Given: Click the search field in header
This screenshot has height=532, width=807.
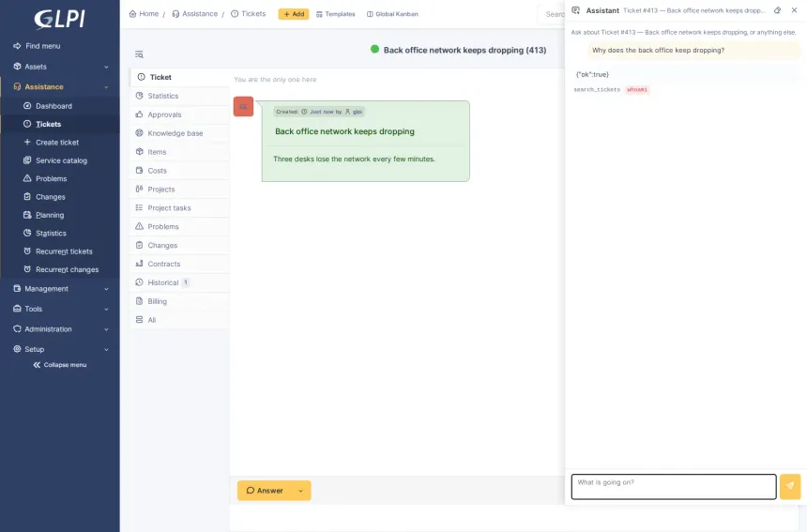Looking at the screenshot, I should point(551,14).
